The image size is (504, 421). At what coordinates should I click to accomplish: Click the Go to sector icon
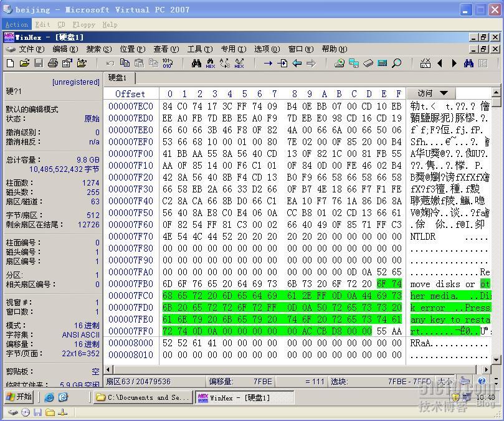282,64
